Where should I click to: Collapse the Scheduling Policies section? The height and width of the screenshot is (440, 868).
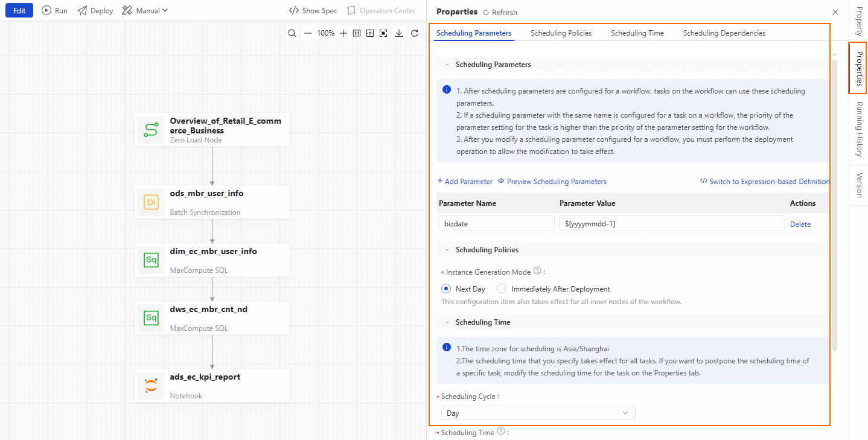(447, 250)
